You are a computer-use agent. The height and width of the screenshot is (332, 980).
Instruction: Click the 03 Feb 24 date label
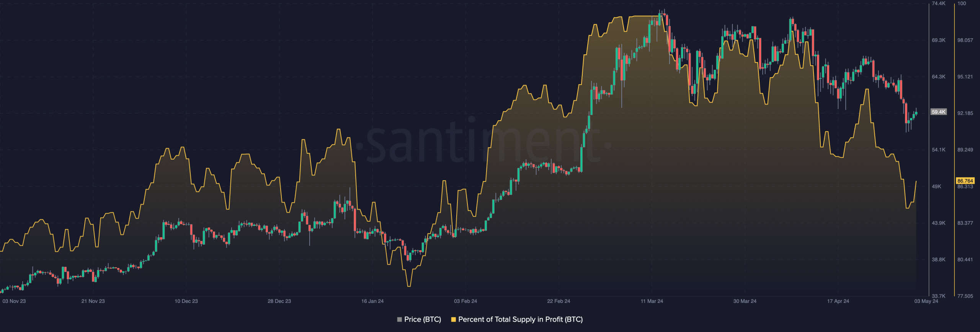tap(465, 301)
